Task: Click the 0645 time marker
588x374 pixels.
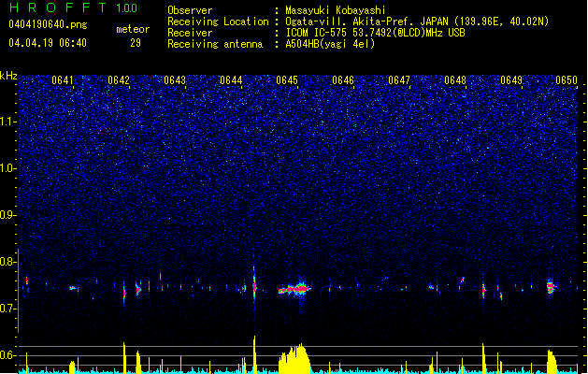Action: point(287,80)
